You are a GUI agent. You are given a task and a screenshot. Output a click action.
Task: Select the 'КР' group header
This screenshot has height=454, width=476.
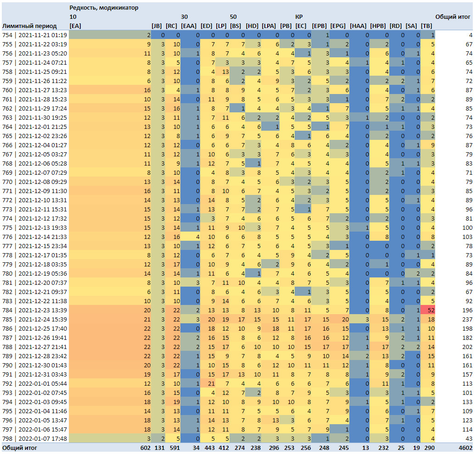pyautogui.click(x=299, y=17)
